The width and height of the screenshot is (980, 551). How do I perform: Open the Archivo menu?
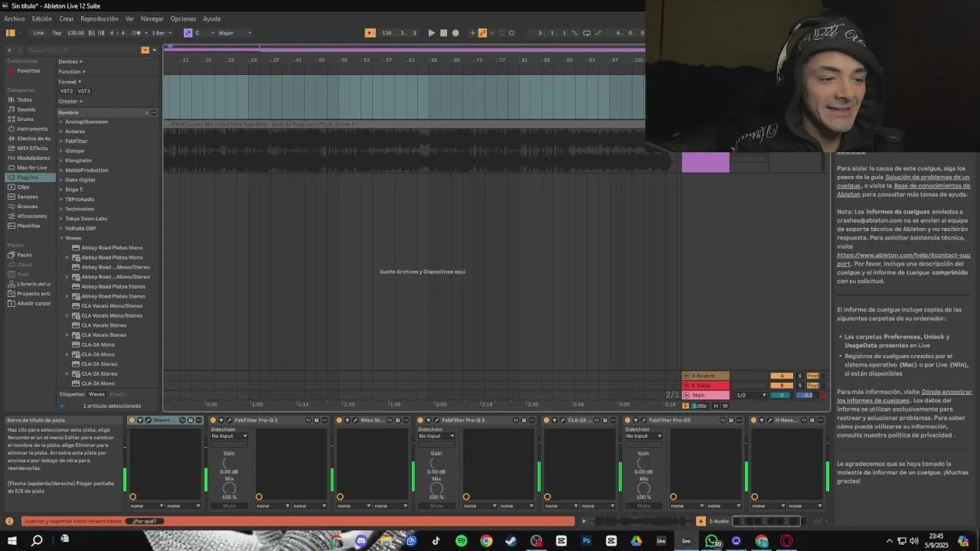(15, 18)
